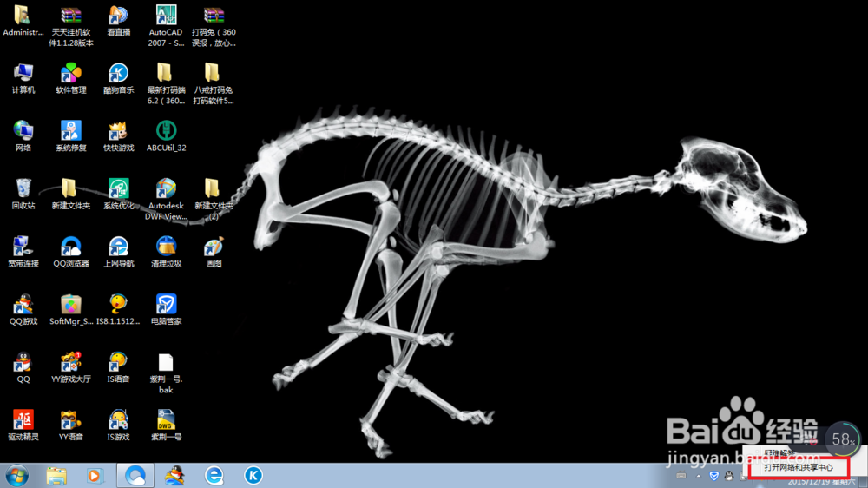Launch 画图 paint shortcut
Viewport: 868px width, 488px height.
point(214,252)
